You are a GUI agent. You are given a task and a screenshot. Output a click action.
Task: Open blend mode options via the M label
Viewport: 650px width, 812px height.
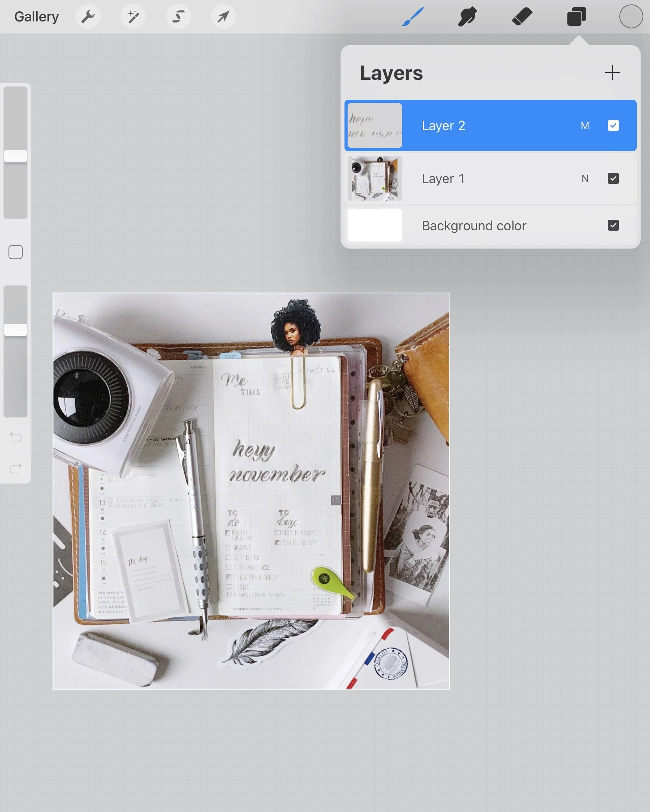click(x=585, y=125)
